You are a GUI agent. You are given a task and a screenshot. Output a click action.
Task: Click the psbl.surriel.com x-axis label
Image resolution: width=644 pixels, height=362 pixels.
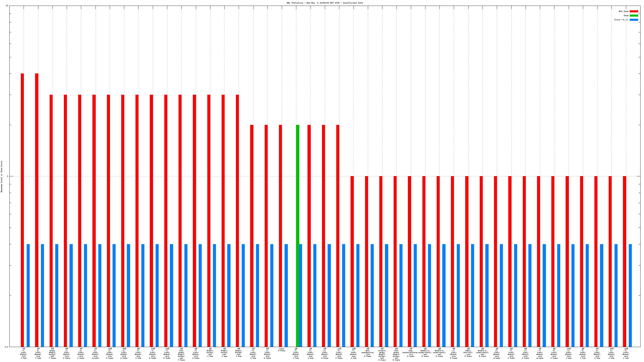point(468,352)
